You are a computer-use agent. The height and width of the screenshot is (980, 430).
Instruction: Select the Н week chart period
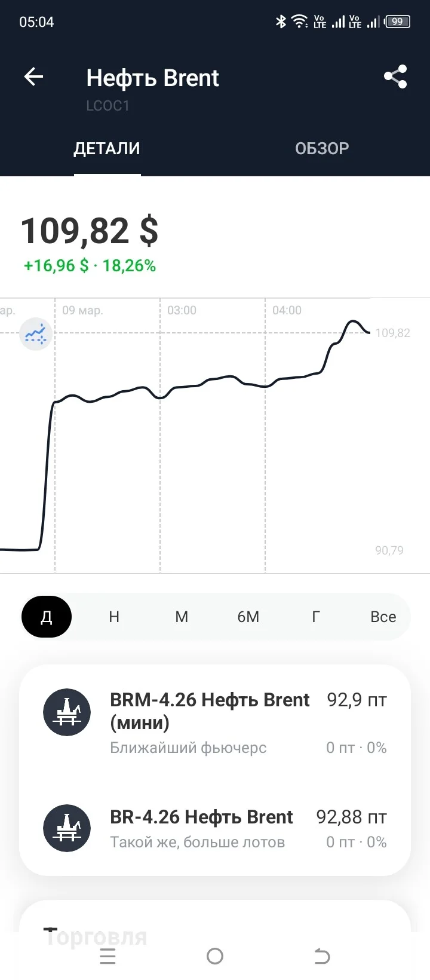click(x=114, y=617)
